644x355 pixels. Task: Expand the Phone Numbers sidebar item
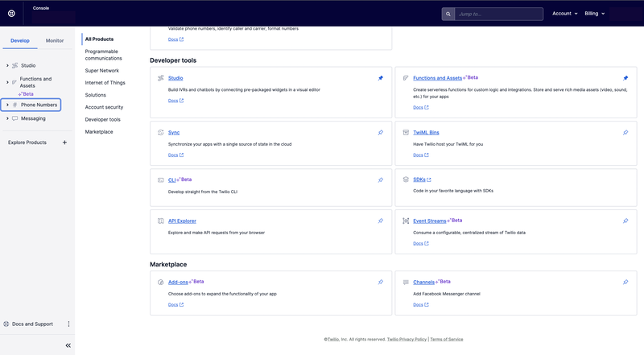(x=7, y=105)
